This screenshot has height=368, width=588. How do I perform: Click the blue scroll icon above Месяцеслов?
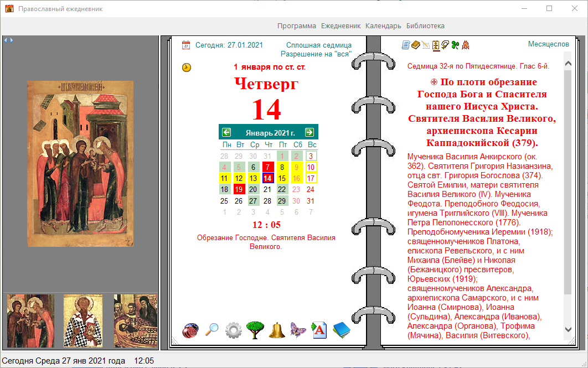[x=406, y=45]
